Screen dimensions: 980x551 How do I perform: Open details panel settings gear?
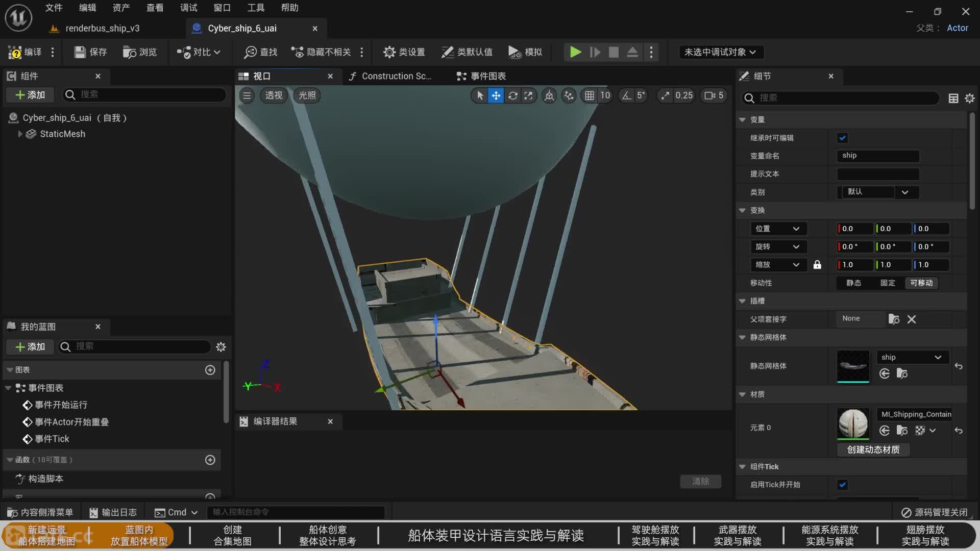point(970,98)
